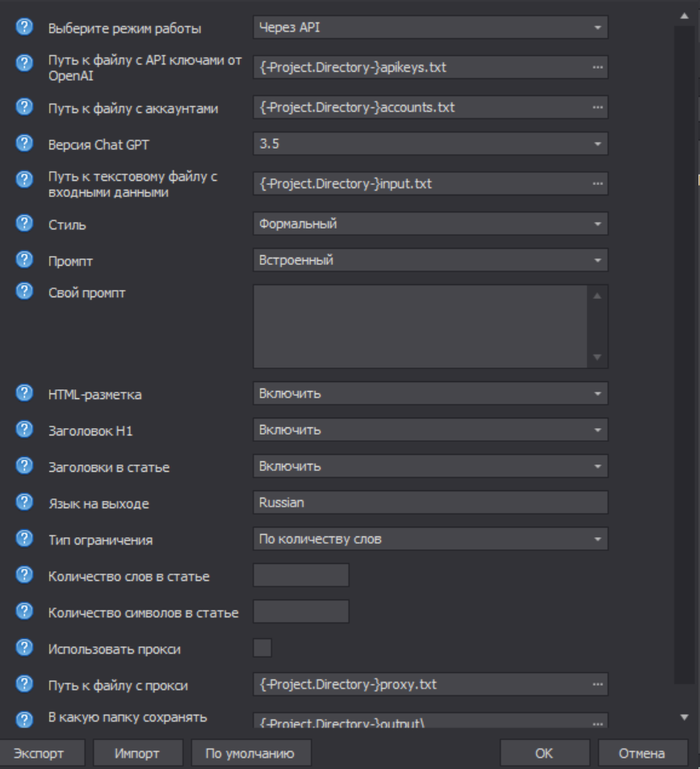
Task: Click the main dialog scroll-down arrow
Action: pos(685,717)
